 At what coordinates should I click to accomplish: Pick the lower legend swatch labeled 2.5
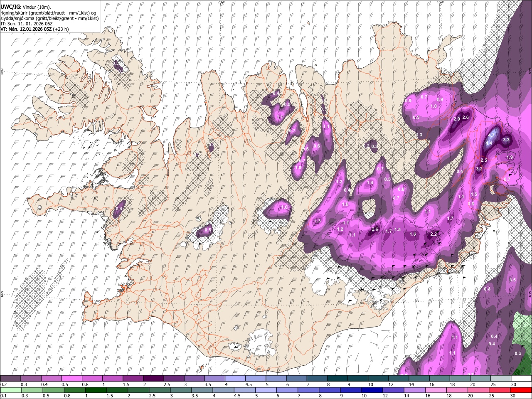pyautogui.click(x=160, y=390)
